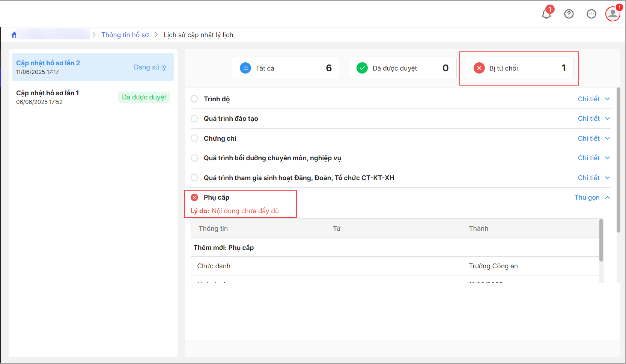Screen dimensions: 626x364
Task: Click the green check icon on Đã được duyệt
Action: point(362,68)
